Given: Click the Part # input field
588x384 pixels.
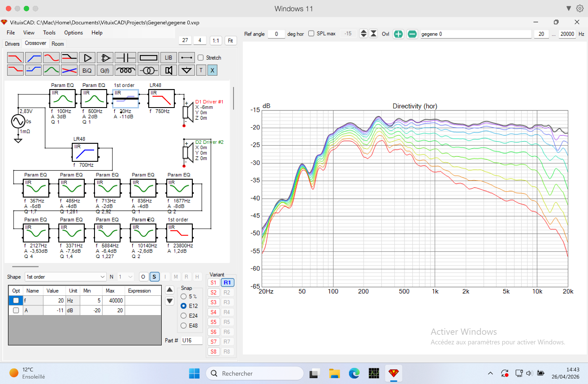Looking at the screenshot, I should coord(192,341).
